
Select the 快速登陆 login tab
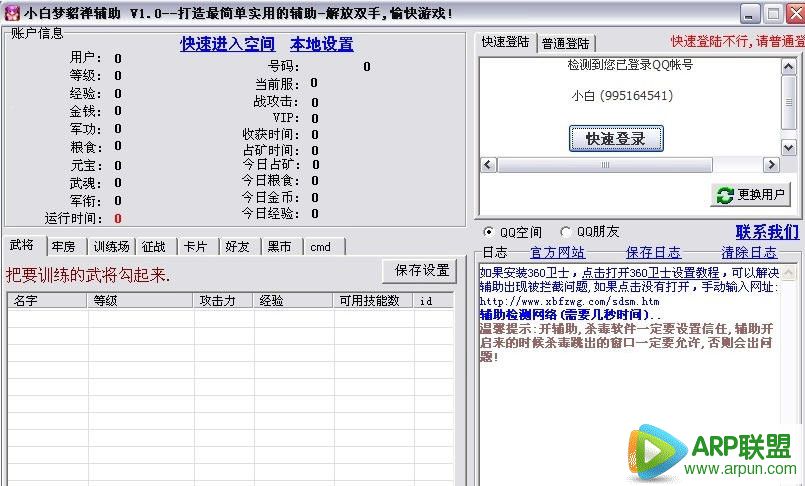click(x=505, y=42)
